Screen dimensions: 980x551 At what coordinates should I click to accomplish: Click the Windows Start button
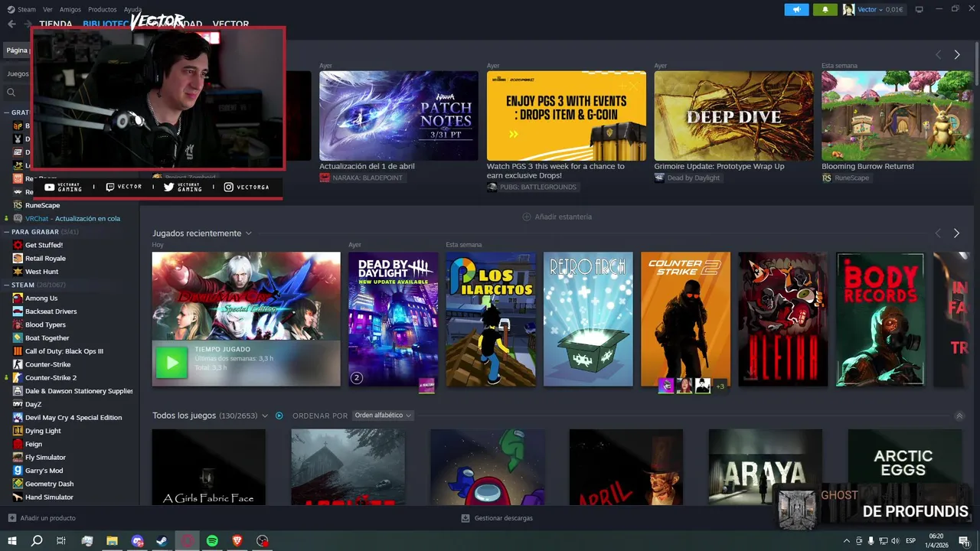click(x=11, y=540)
